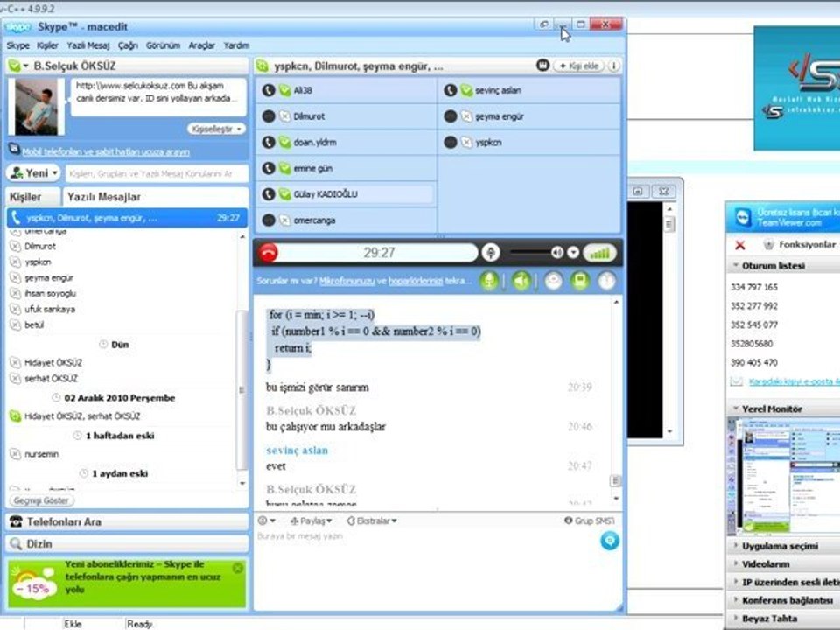Select participant emine gün
840x630 pixels.
(346, 168)
